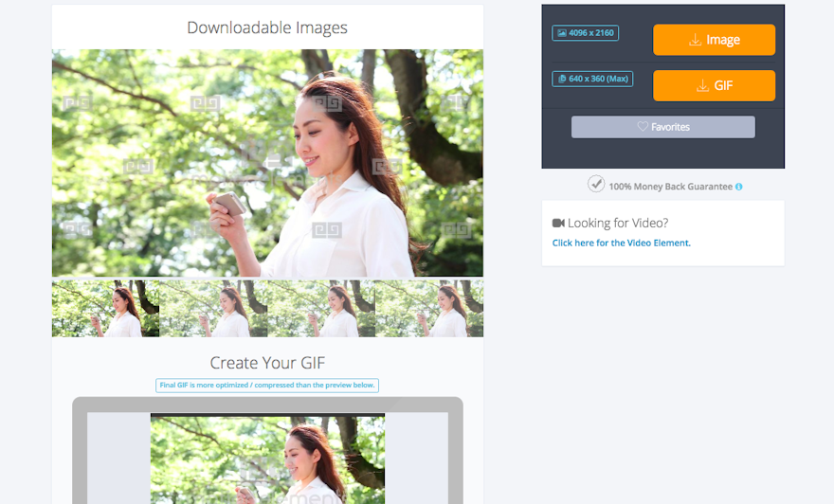Click the "Final GIF is more optimized" notice
The height and width of the screenshot is (504, 834).
coord(267,386)
